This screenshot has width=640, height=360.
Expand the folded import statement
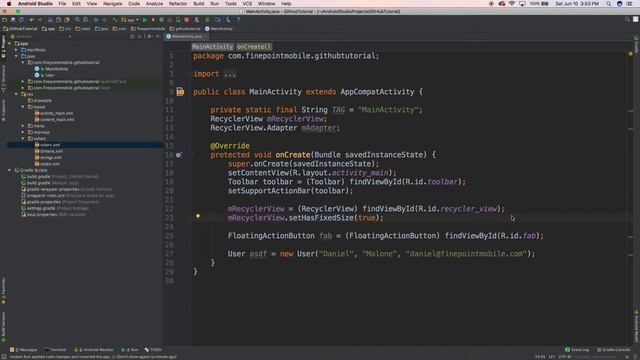(230, 74)
